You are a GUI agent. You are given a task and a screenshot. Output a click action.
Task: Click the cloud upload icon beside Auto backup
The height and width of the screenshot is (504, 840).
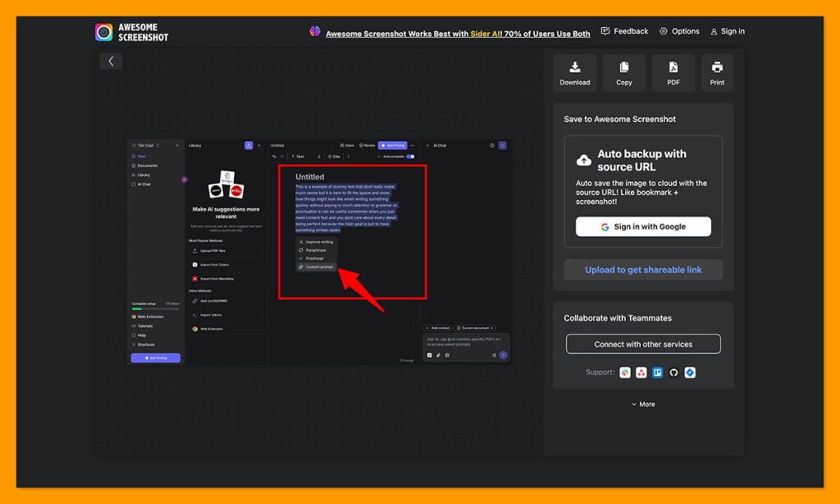584,160
